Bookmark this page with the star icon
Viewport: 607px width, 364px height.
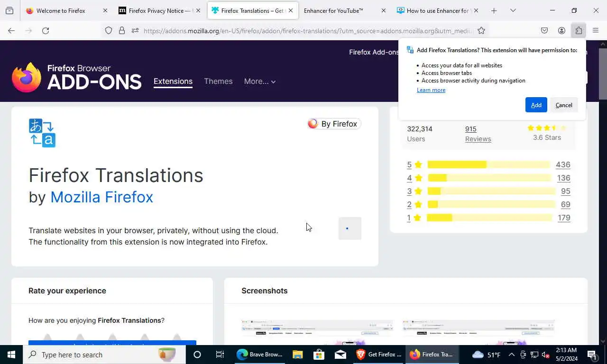[481, 30]
